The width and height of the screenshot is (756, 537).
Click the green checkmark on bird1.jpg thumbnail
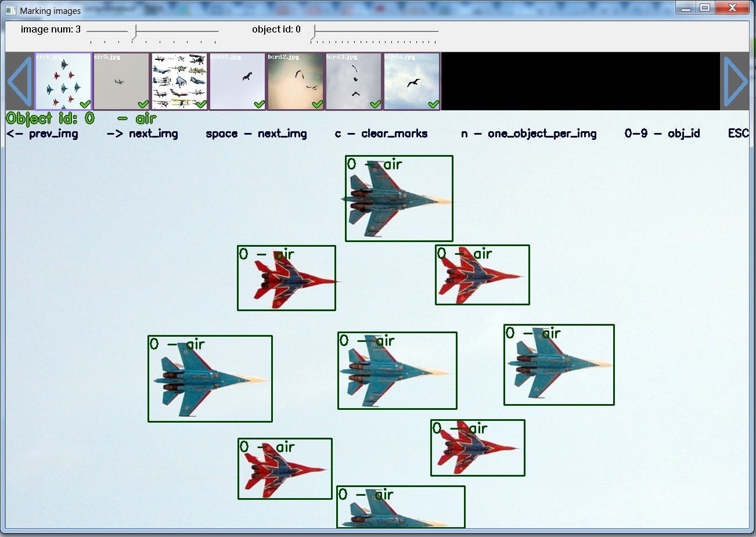(260, 104)
